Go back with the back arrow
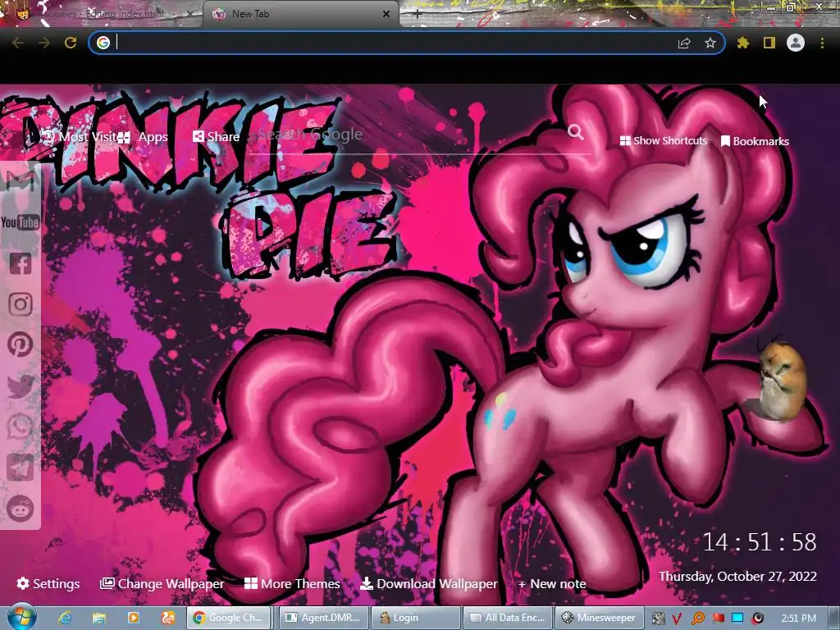The image size is (840, 630). tap(18, 43)
